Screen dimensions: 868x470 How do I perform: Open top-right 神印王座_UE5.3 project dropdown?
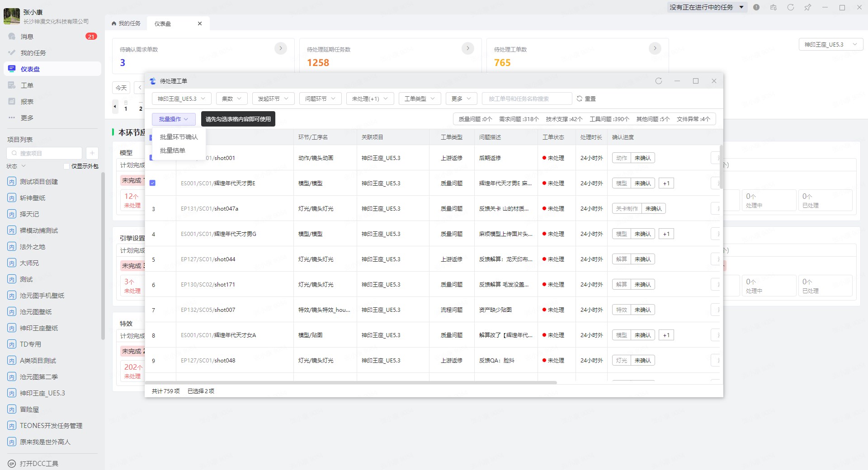tap(831, 44)
